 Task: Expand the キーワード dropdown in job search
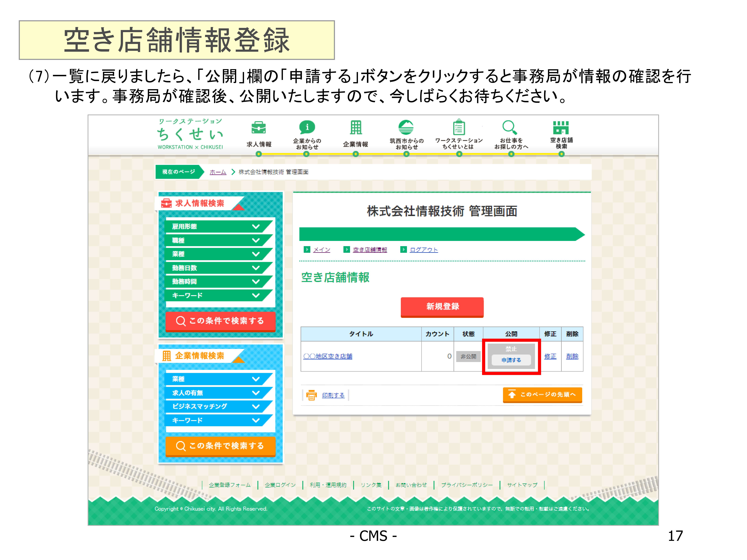[218, 295]
